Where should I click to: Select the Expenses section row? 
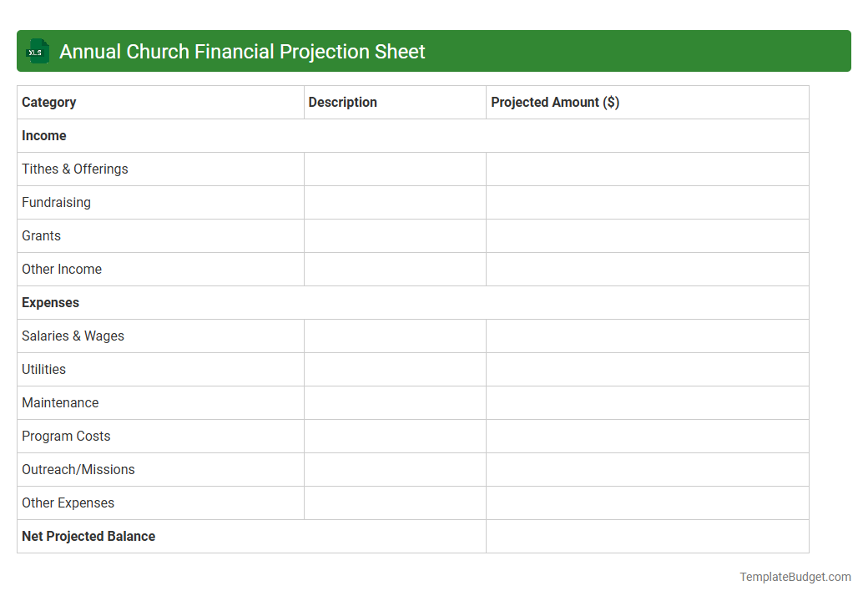pyautogui.click(x=50, y=302)
